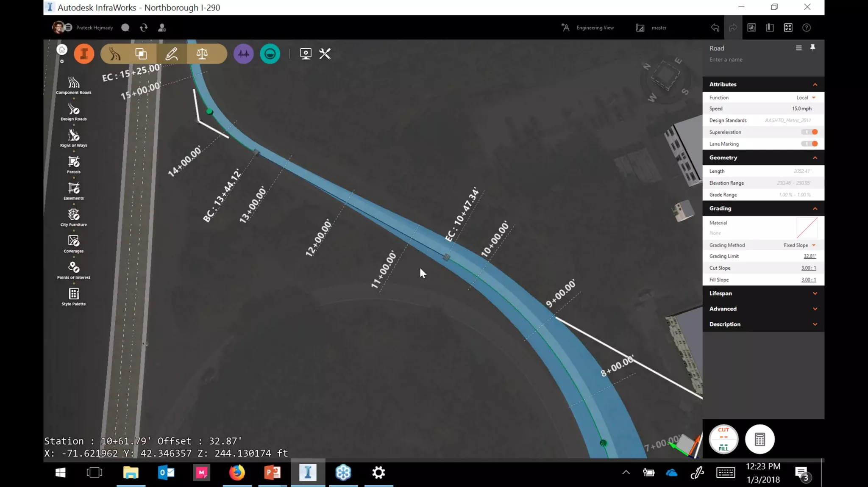Image resolution: width=868 pixels, height=487 pixels.
Task: Select Coverages tool
Action: (x=74, y=244)
